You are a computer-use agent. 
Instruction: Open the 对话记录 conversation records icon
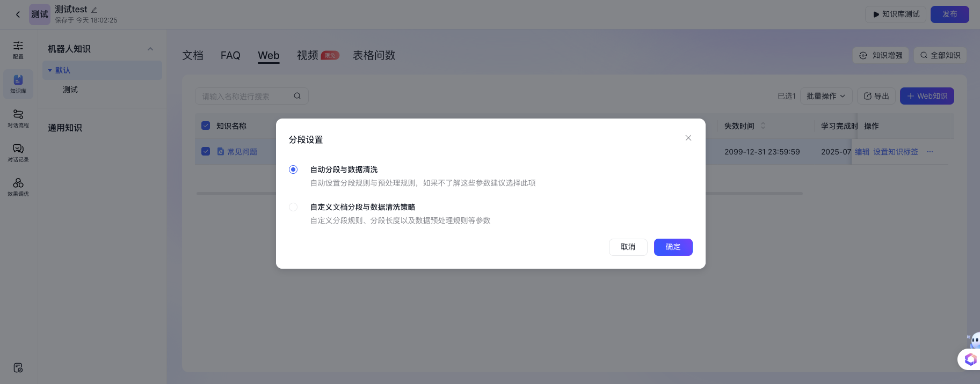click(18, 152)
